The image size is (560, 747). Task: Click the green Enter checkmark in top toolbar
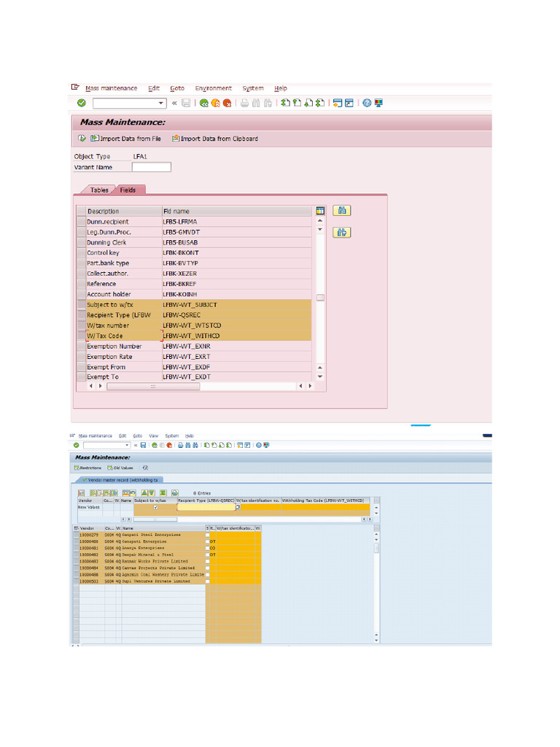pos(81,104)
